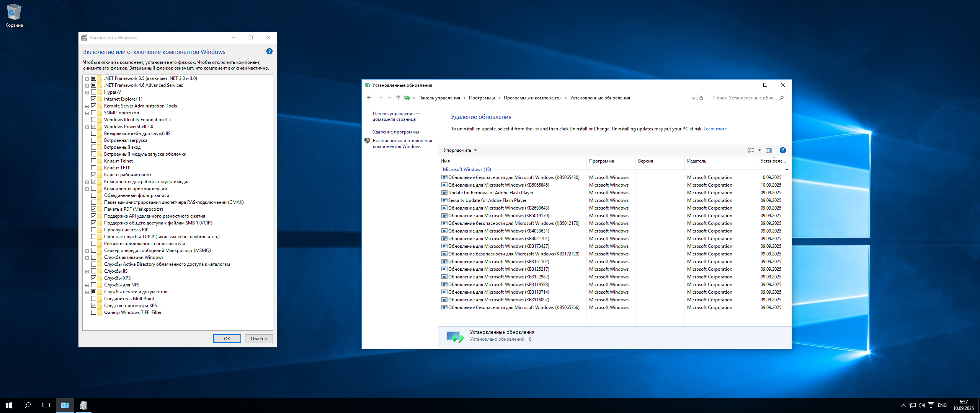Expand Службы IIS node
The image size is (980, 413).
(87, 272)
